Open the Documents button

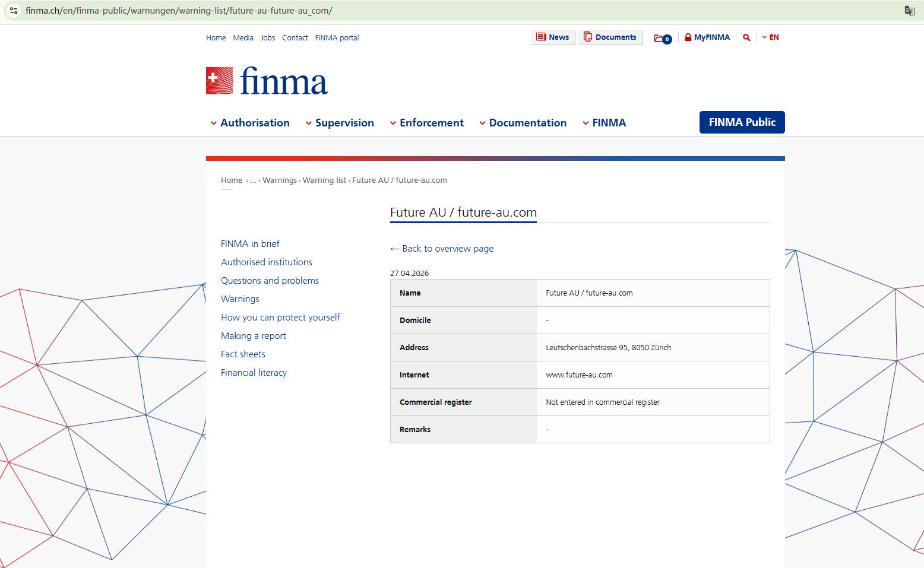(x=610, y=37)
